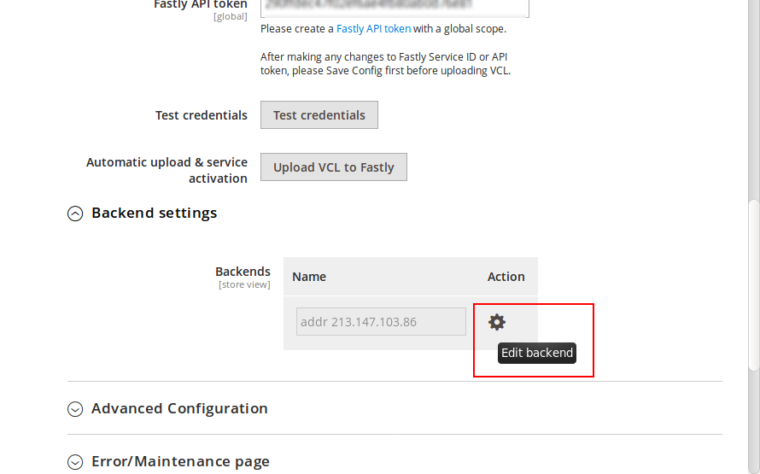The width and height of the screenshot is (760, 474).
Task: Click the Automatic upload & service activation label
Action: click(166, 170)
